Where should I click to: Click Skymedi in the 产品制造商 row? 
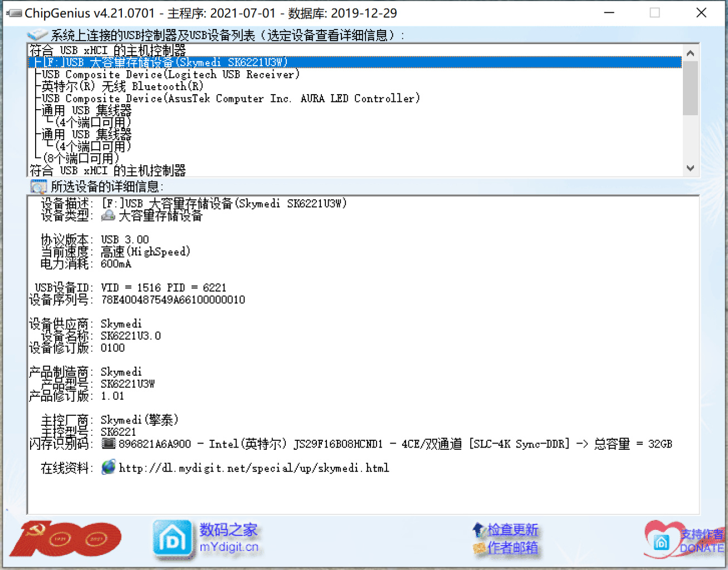(x=121, y=372)
